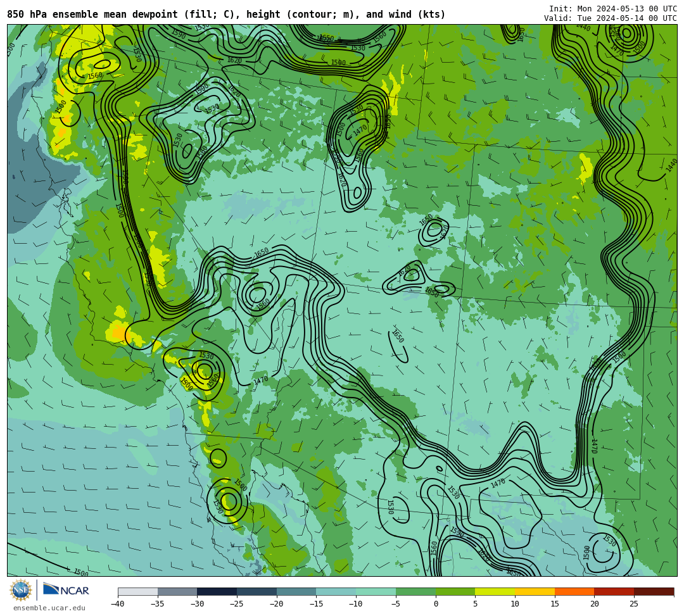Click the Init: Mon 2024-05-13 00 UTC text
This screenshot has width=684, height=616.
(x=613, y=9)
